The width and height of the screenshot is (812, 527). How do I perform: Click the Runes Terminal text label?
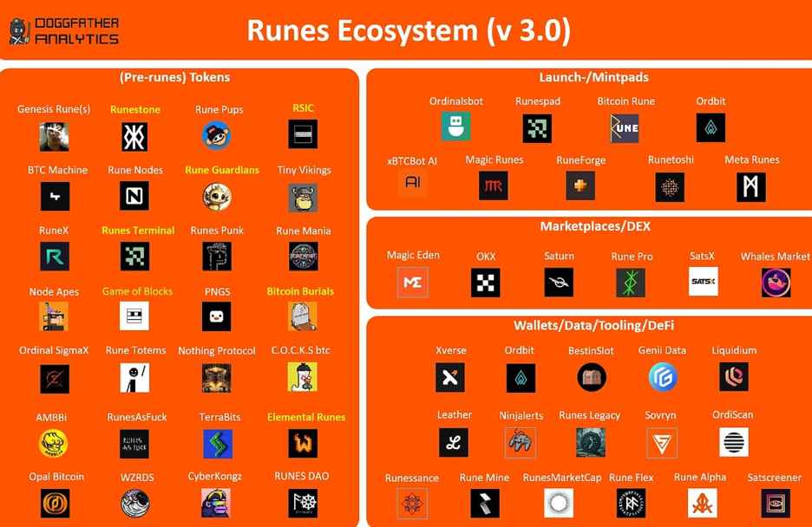[137, 230]
